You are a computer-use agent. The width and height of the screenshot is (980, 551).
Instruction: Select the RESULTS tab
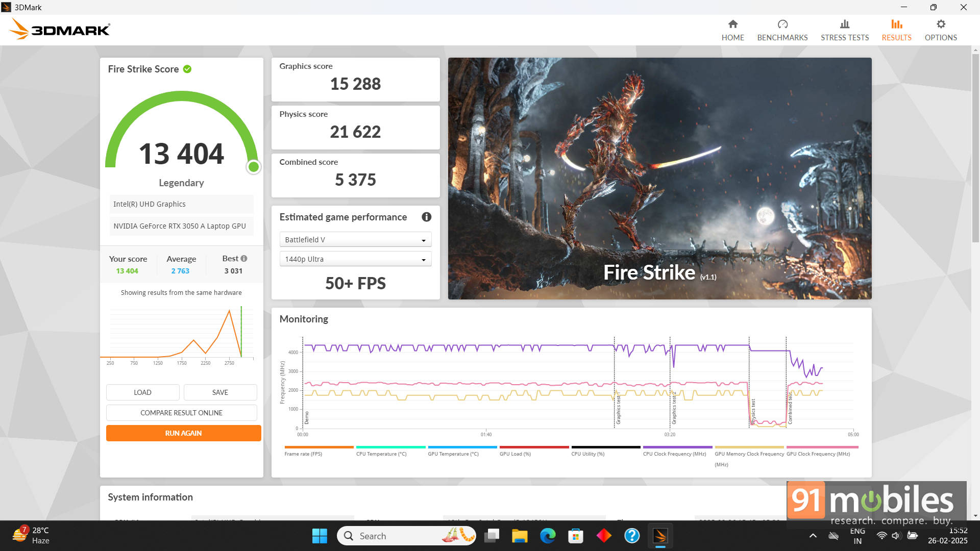[896, 30]
